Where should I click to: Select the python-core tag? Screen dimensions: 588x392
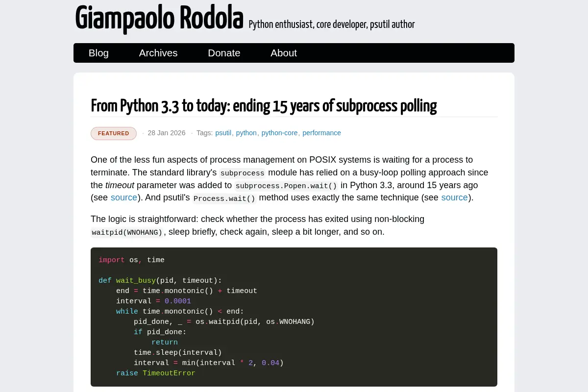pyautogui.click(x=279, y=133)
